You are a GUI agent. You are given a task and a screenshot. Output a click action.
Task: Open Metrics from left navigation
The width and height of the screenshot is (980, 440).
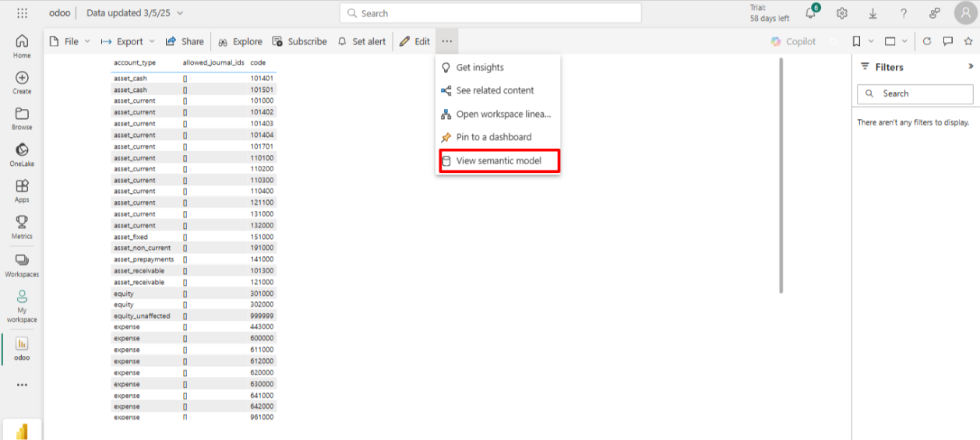click(x=22, y=227)
